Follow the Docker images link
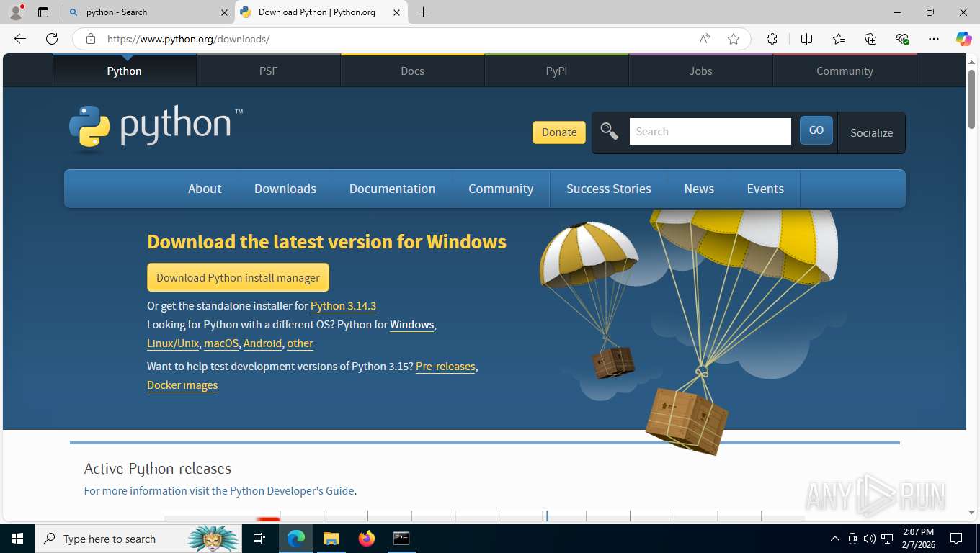Screen dimensions: 980x553 pyautogui.click(x=182, y=385)
